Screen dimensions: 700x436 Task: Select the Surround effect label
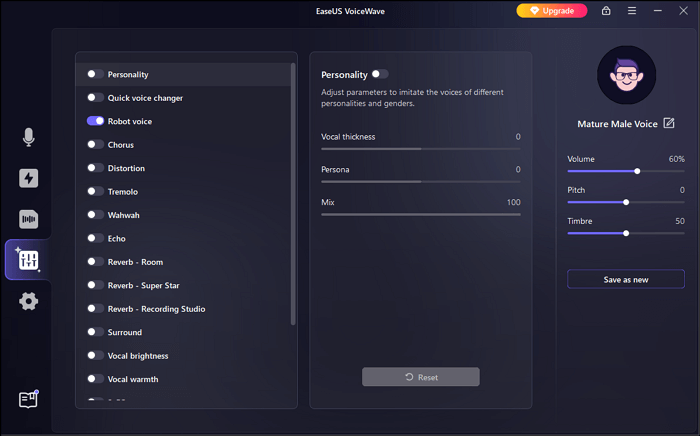coord(125,332)
